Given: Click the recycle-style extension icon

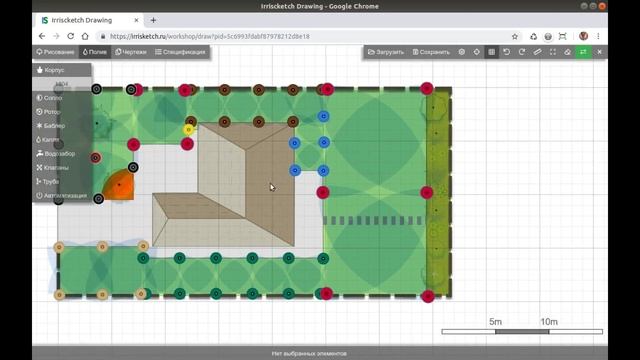Looking at the screenshot, I should pos(533,36).
